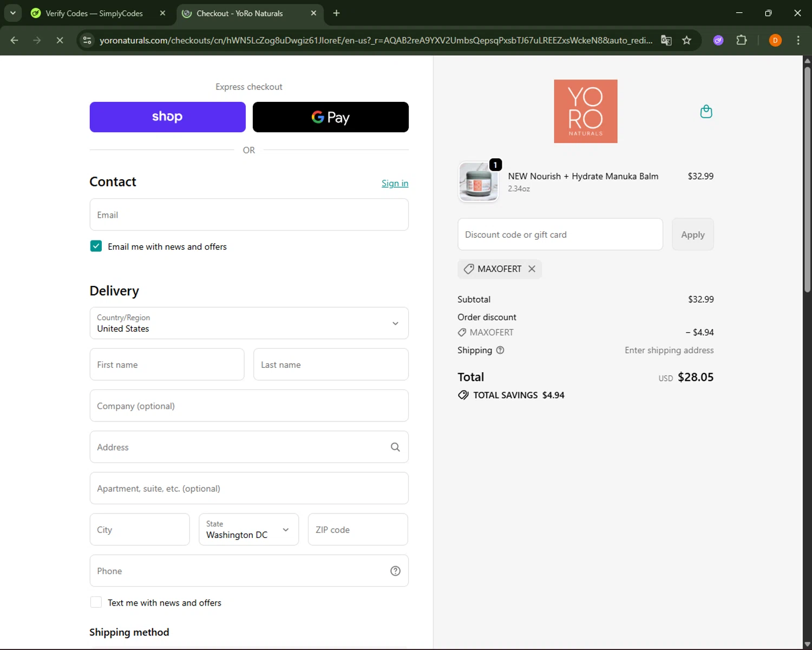Open the Google Translate icon in address bar
Viewport: 812px width, 650px height.
tap(666, 40)
